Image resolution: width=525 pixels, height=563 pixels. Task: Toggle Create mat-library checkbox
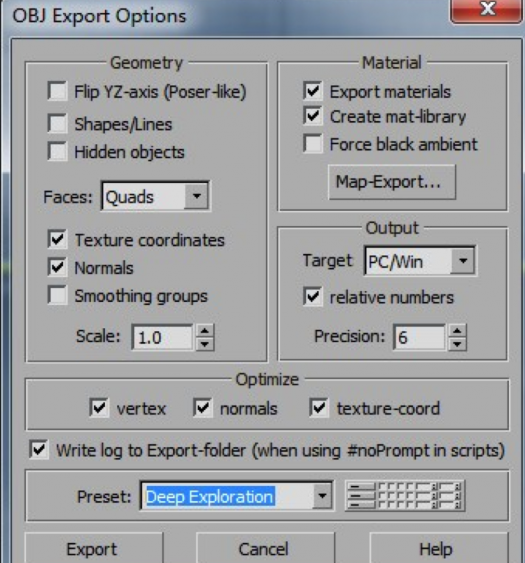coord(313,116)
